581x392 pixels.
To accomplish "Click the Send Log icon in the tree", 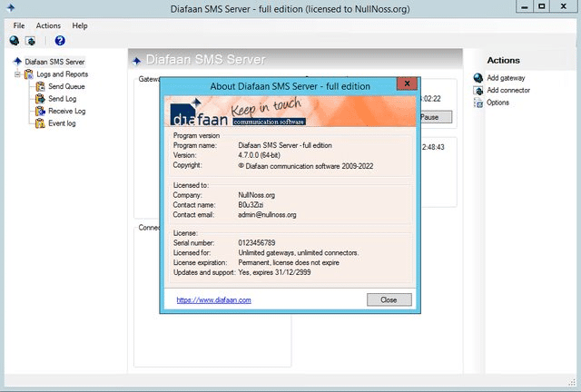I will point(40,99).
